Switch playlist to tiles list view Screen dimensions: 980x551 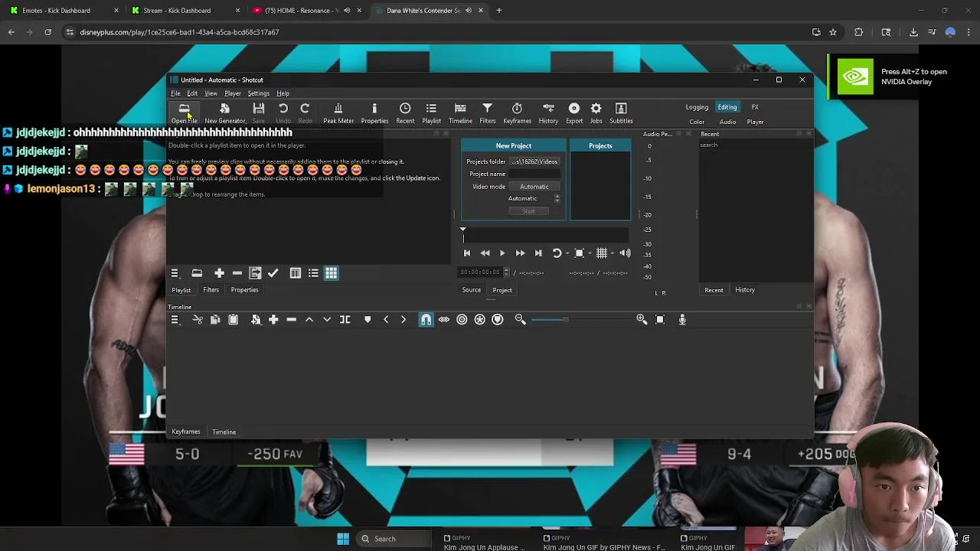coord(313,273)
